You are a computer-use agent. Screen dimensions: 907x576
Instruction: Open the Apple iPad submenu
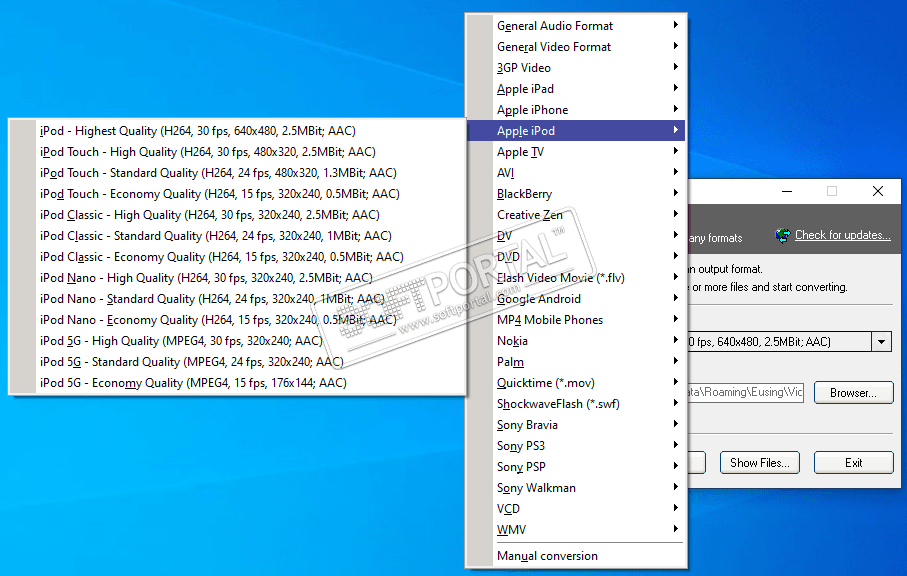click(576, 88)
